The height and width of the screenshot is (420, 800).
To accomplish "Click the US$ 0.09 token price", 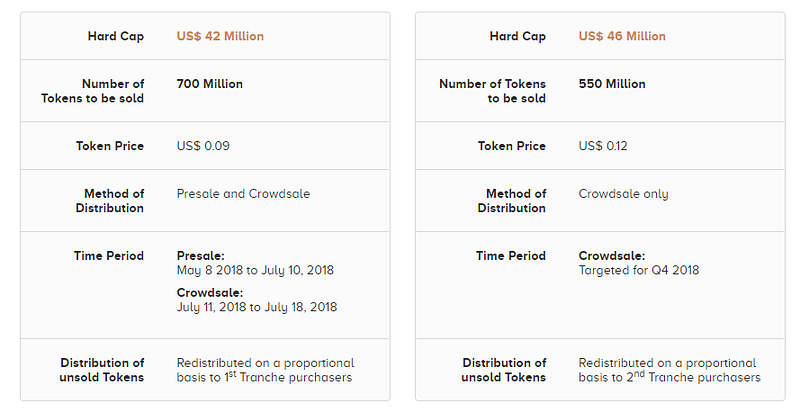I will click(x=203, y=146).
